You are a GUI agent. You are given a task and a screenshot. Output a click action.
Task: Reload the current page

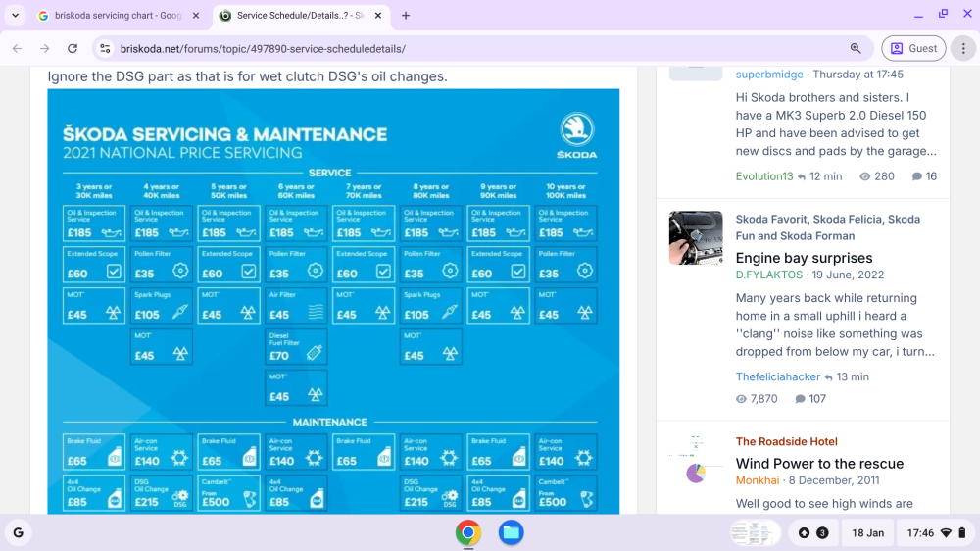(73, 48)
